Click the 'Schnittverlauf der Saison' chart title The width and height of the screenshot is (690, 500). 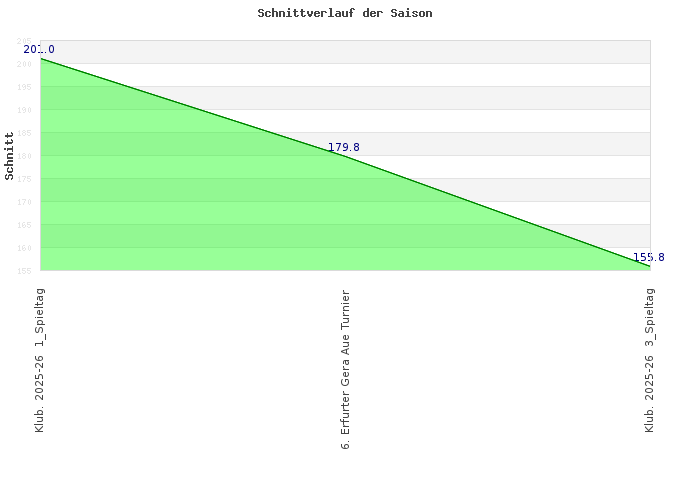(x=344, y=13)
